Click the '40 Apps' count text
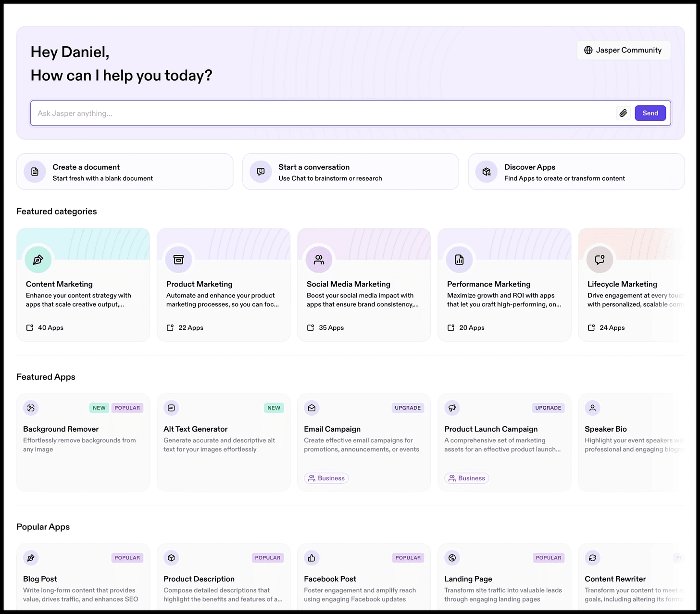Viewport: 700px width, 614px height. point(51,327)
